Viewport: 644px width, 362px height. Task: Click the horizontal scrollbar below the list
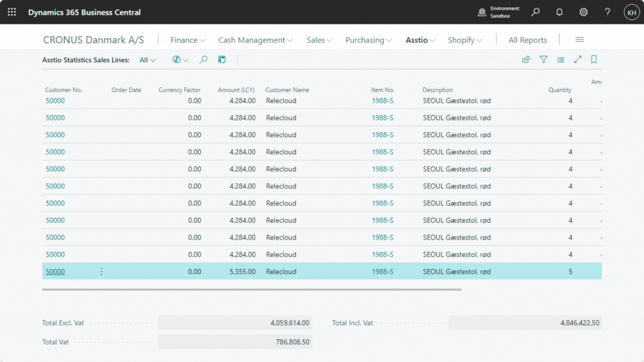(252, 290)
